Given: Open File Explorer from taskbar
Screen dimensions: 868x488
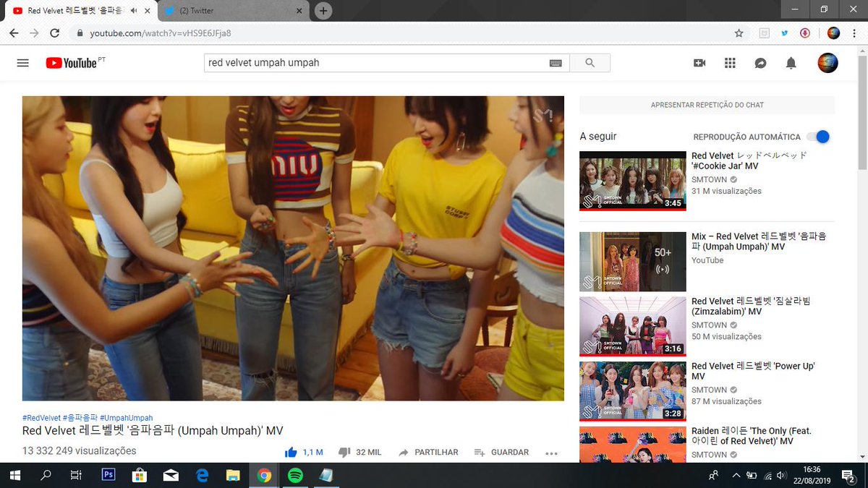Looking at the screenshot, I should [233, 476].
